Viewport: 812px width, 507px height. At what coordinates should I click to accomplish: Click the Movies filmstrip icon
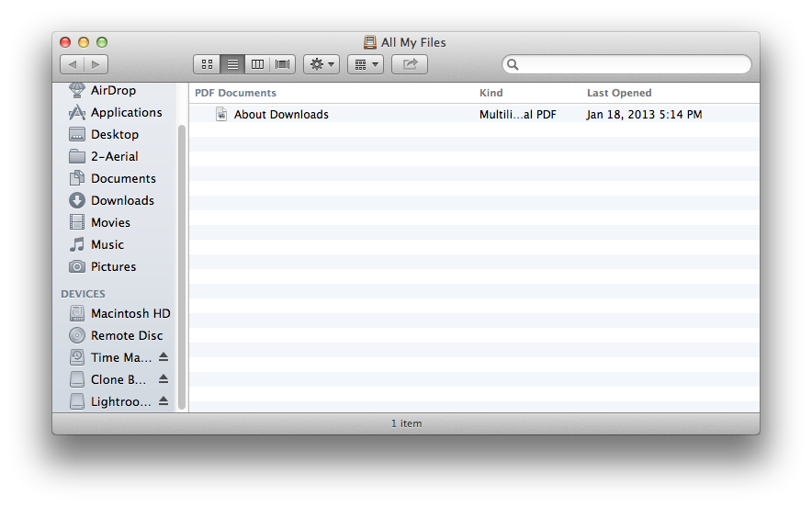(77, 222)
